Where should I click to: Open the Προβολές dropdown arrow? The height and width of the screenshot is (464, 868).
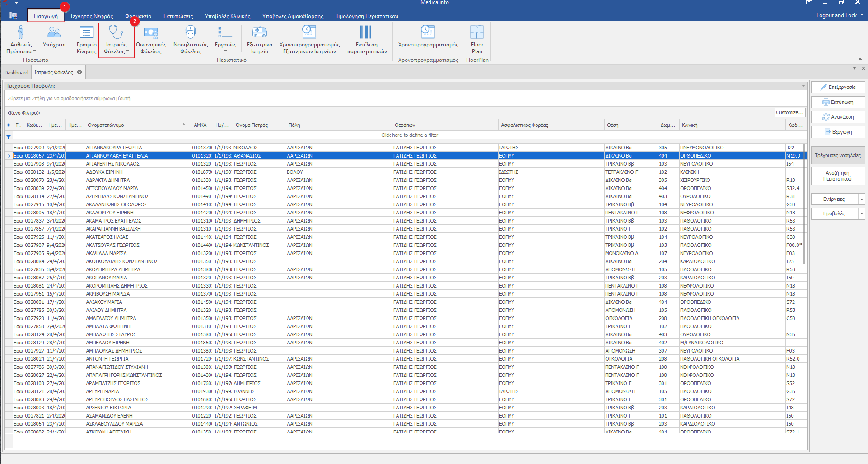[x=861, y=213]
